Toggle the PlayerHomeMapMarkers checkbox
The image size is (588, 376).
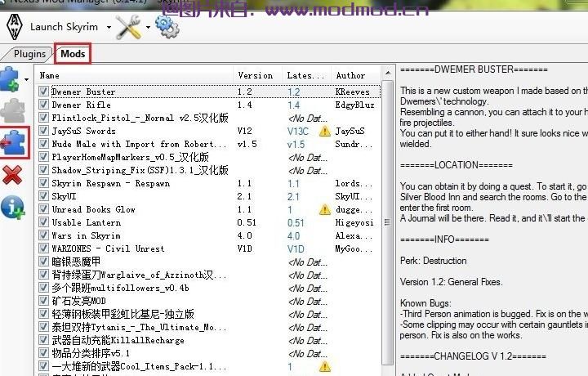click(43, 156)
